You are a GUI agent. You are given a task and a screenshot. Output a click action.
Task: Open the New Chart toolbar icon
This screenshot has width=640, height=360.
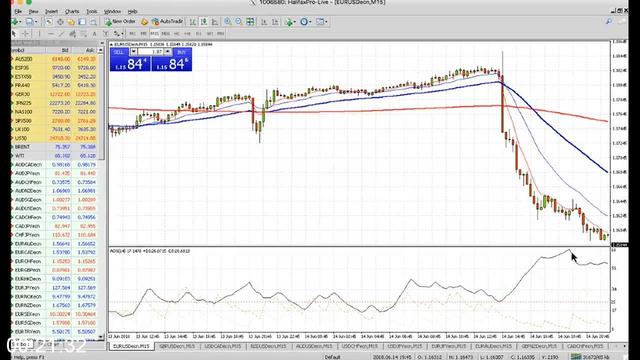15,22
